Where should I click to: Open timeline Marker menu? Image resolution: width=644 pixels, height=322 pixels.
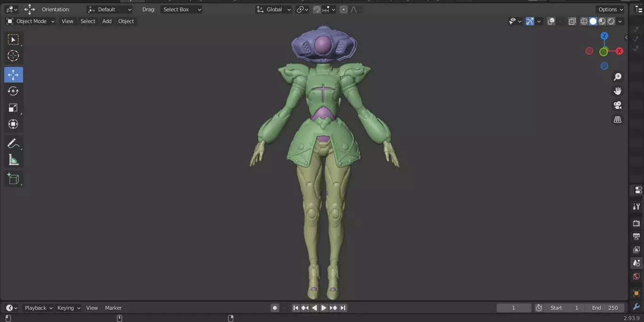click(114, 308)
